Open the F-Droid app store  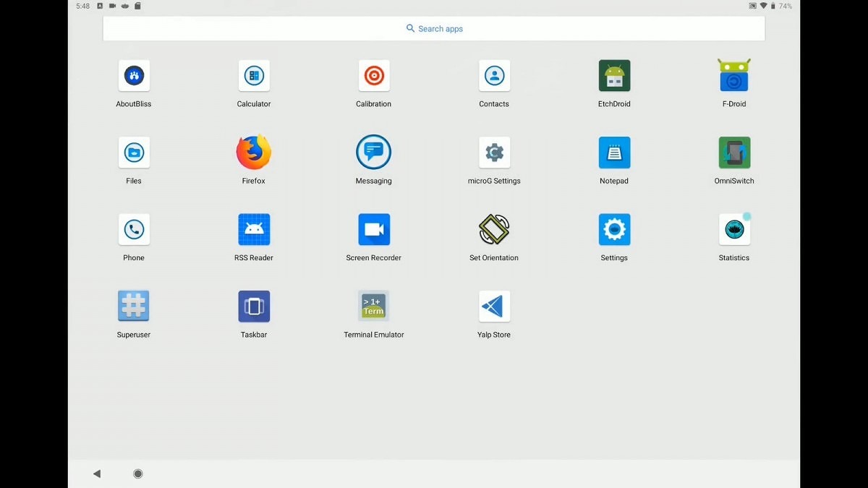coord(733,75)
